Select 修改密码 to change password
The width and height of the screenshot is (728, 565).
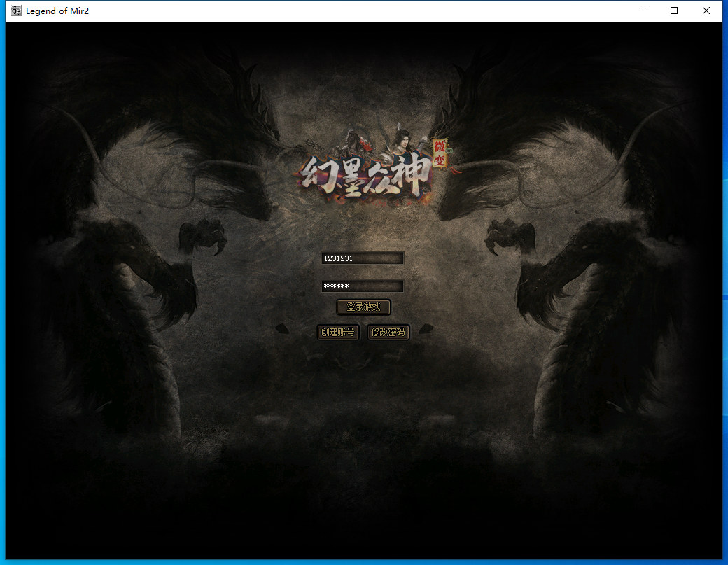(x=388, y=333)
